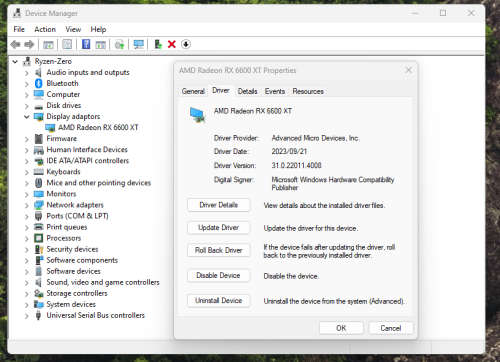Click the Scan for hardware changes monitor icon
Viewport: 500px width, 362px height.
138,44
